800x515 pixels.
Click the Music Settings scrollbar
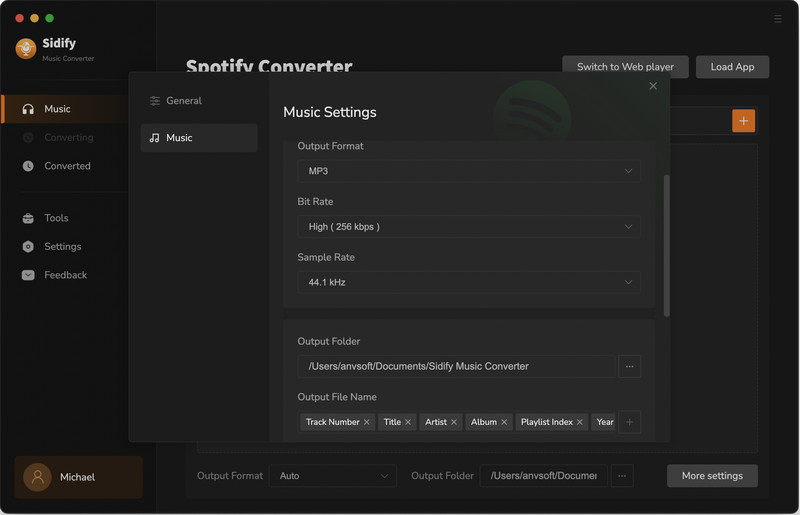666,246
